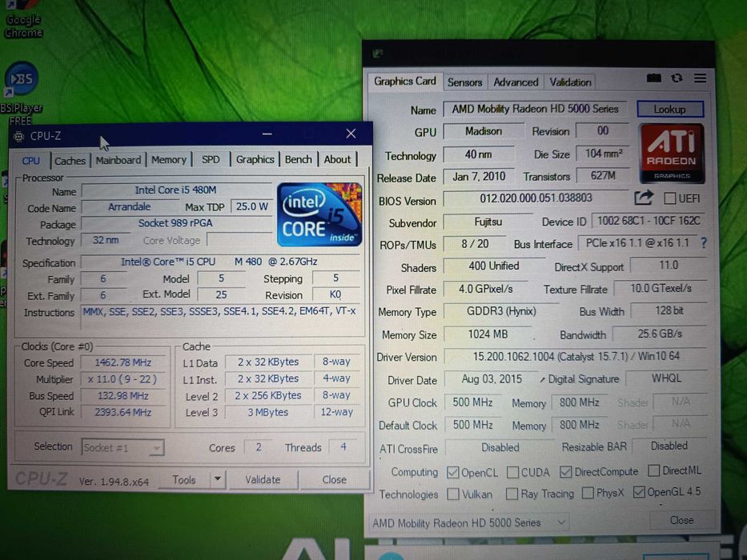Click CPU-Z title bar gear icon
This screenshot has height=560, width=747.
pyautogui.click(x=18, y=137)
